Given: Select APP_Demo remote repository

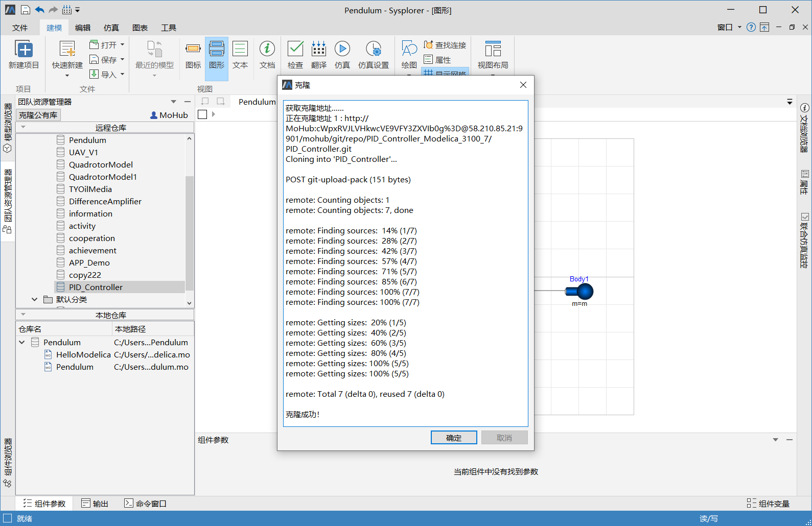Looking at the screenshot, I should point(89,262).
